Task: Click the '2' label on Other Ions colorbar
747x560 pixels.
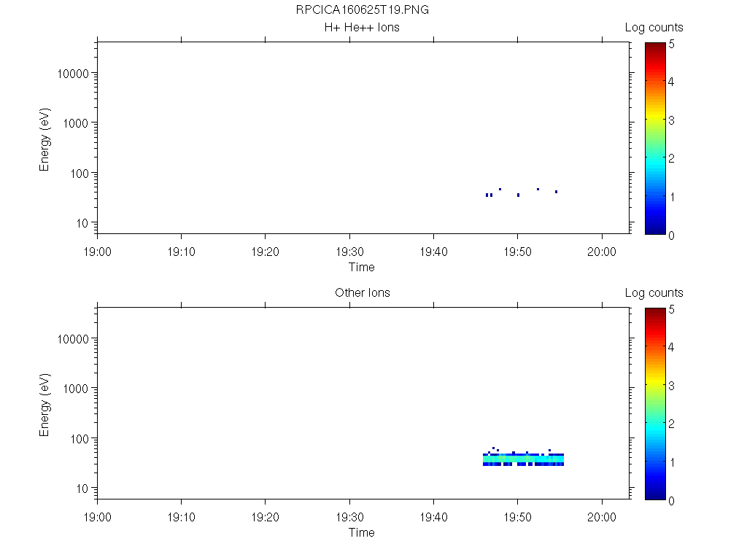Action: pyautogui.click(x=671, y=424)
